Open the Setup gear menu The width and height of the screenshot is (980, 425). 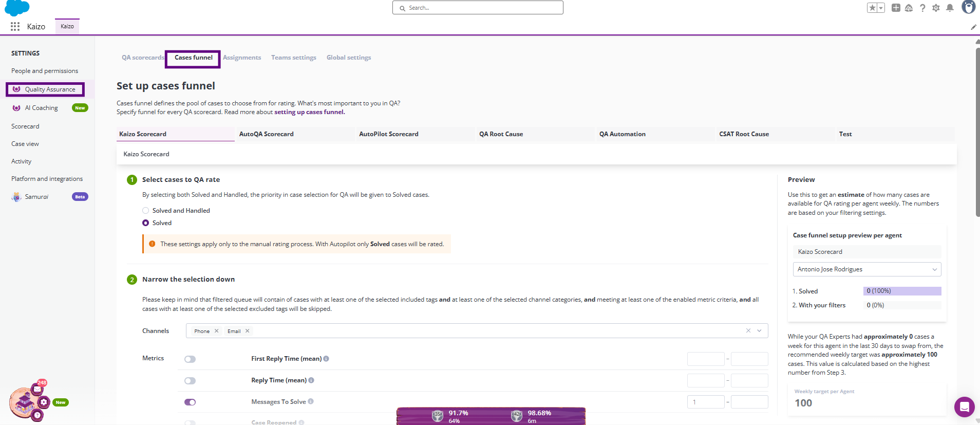point(936,8)
